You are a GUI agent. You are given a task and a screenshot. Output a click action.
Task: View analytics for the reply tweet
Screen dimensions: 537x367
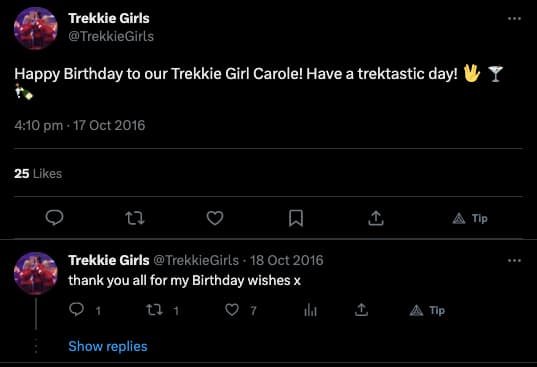pyautogui.click(x=310, y=310)
